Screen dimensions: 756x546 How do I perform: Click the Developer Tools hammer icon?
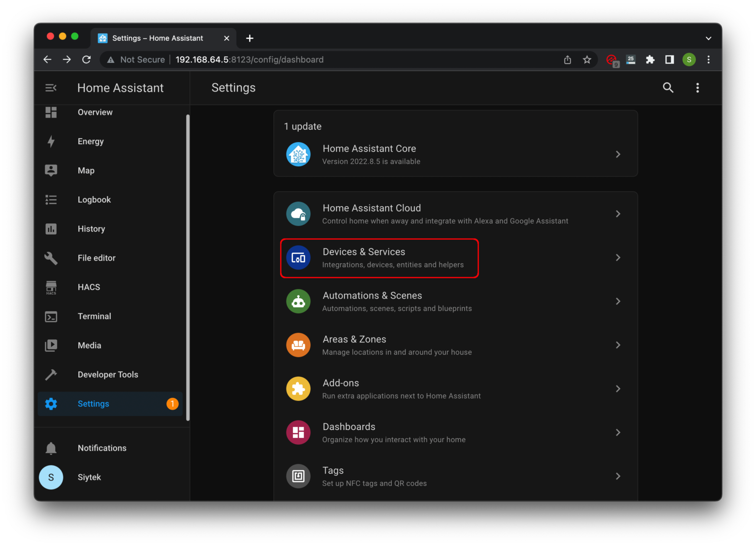point(51,374)
